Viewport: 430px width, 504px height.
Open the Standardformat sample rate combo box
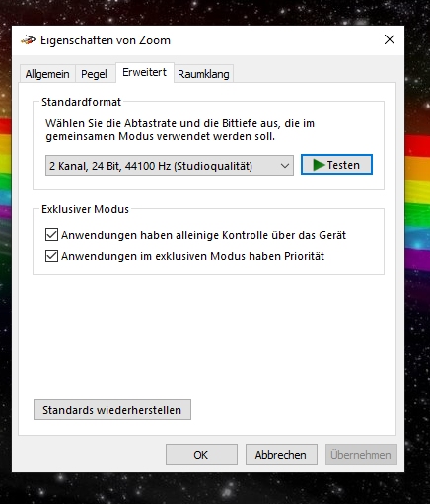(x=170, y=166)
